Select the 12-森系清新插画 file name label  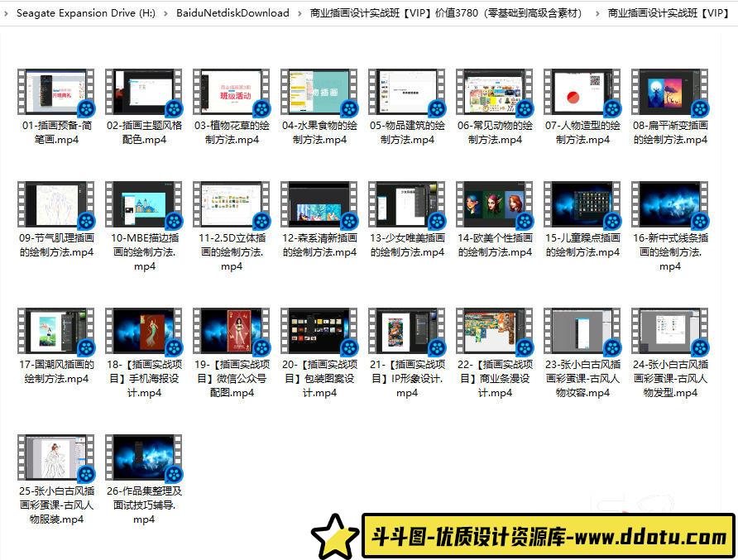(319, 245)
